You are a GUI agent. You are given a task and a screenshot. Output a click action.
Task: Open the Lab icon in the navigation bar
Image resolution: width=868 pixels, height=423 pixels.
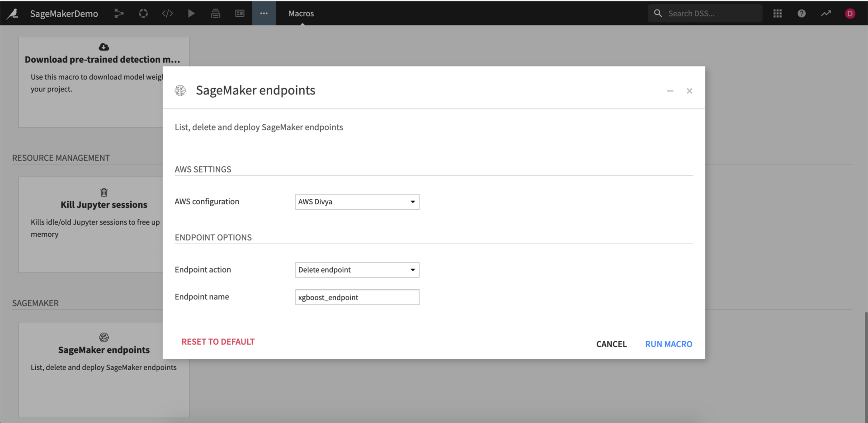tap(143, 13)
